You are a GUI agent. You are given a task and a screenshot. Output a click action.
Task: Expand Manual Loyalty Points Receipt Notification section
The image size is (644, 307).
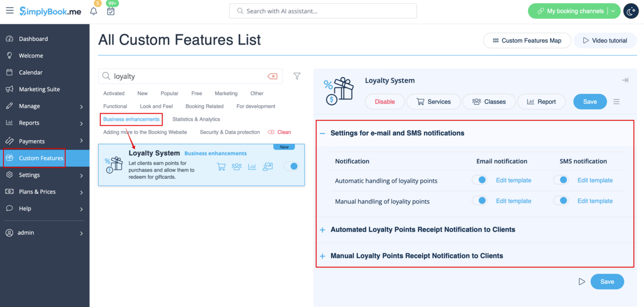coord(323,256)
